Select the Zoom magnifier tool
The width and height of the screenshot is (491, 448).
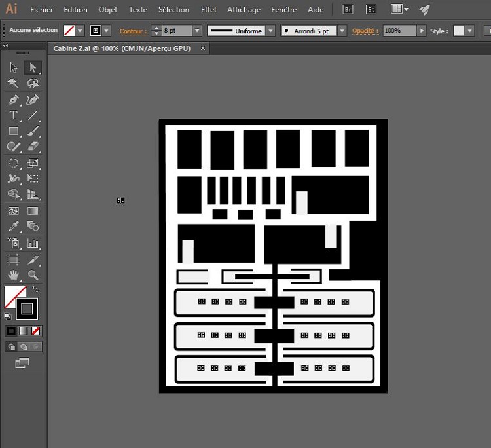[33, 275]
